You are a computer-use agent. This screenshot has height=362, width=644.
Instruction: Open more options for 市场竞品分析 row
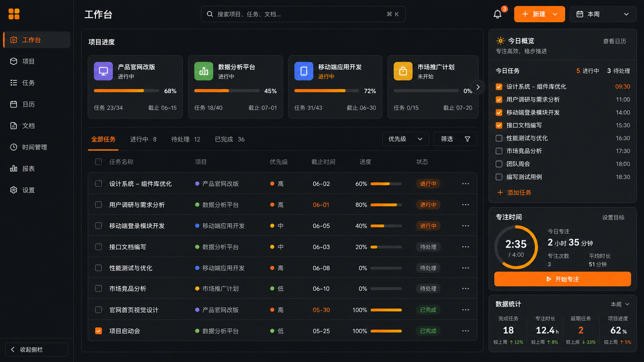466,289
